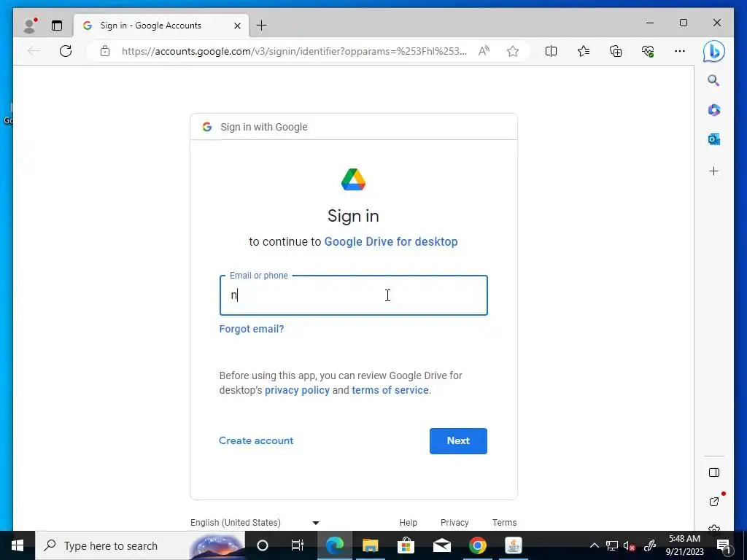747x560 pixels.
Task: Open the pen tray icon beside the clock
Action: [649, 545]
